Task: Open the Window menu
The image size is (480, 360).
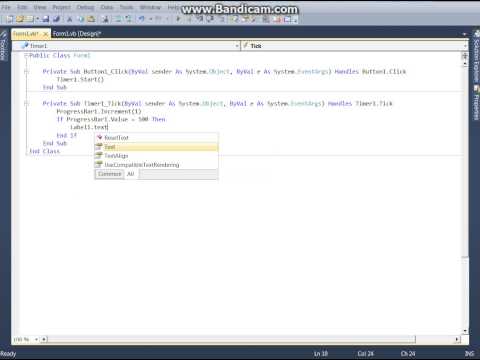Action: (x=150, y=7)
